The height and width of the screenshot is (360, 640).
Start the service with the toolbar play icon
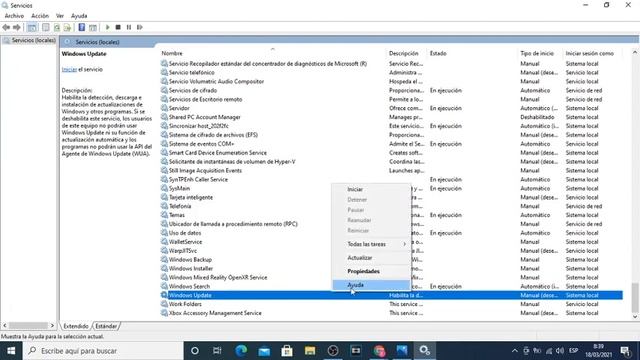pyautogui.click(x=108, y=27)
